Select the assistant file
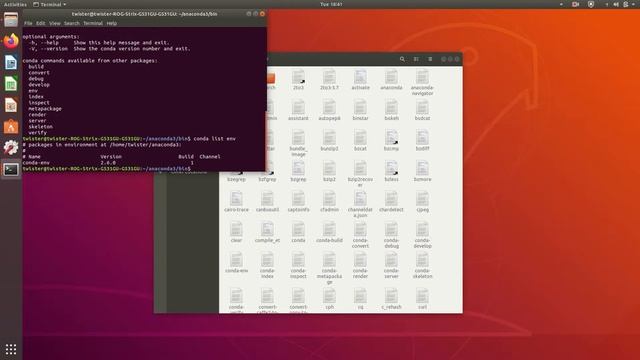Image resolution: width=640 pixels, height=360 pixels. click(x=298, y=110)
